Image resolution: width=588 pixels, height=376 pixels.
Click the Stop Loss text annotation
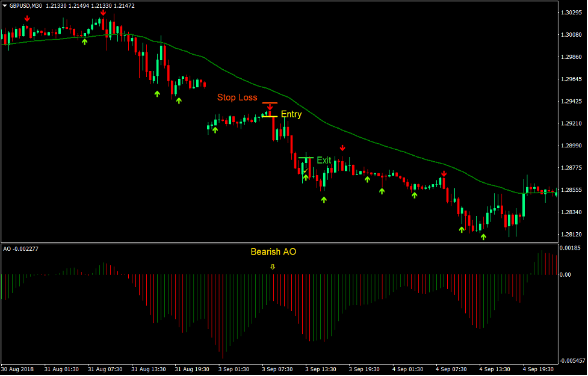pos(237,97)
